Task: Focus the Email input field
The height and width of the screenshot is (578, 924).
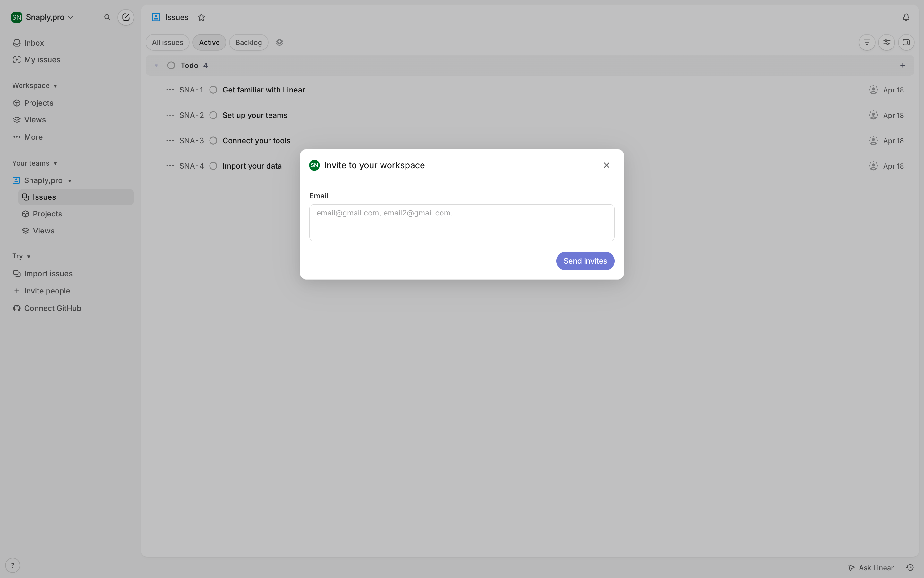Action: [x=462, y=223]
